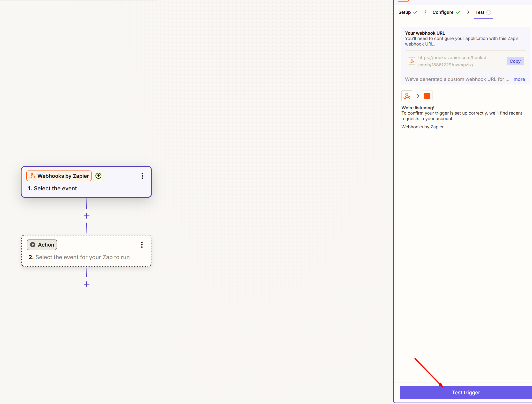Click the webhook icon beside the URL
The width and height of the screenshot is (532, 404).
point(412,61)
